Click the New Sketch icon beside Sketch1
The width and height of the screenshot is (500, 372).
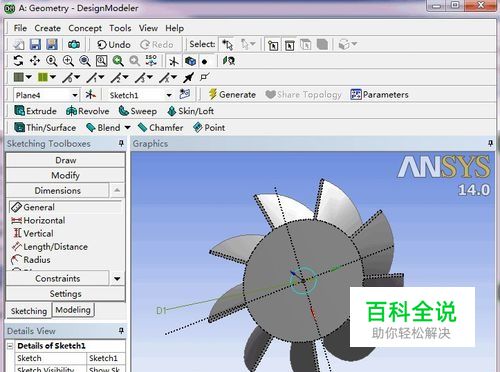[x=184, y=94]
